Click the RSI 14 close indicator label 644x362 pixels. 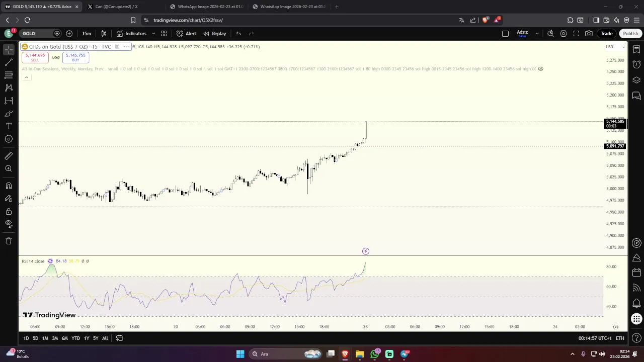33,261
